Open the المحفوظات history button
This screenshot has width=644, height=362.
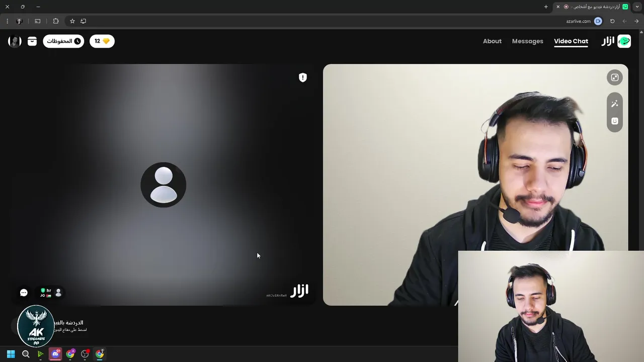pyautogui.click(x=63, y=41)
